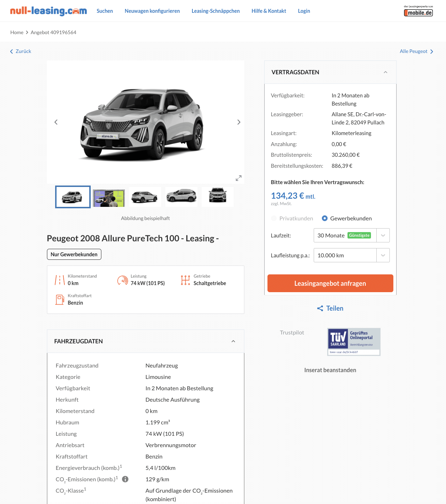The height and width of the screenshot is (504, 446).
Task: Open the Alle Peugeot link
Action: point(416,51)
